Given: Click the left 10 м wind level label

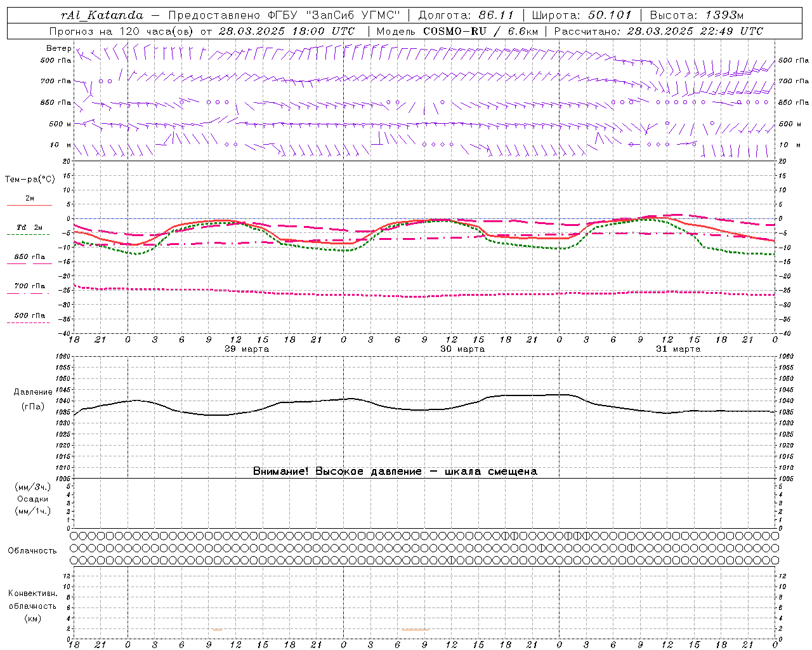Looking at the screenshot, I should pos(61,145).
